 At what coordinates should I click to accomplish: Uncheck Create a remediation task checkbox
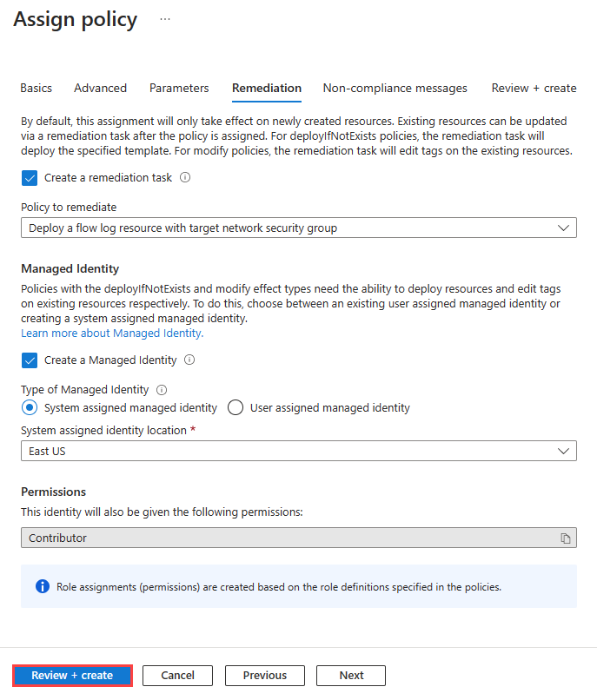click(30, 177)
